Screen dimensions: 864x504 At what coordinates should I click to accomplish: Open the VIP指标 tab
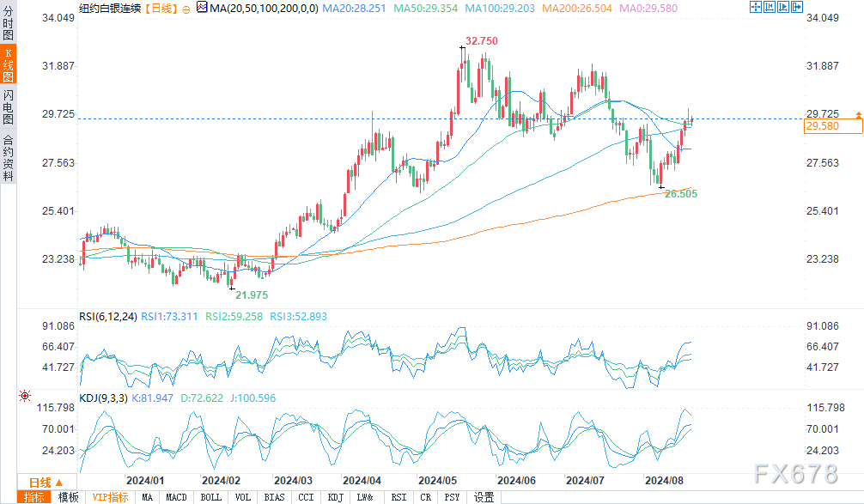110,497
